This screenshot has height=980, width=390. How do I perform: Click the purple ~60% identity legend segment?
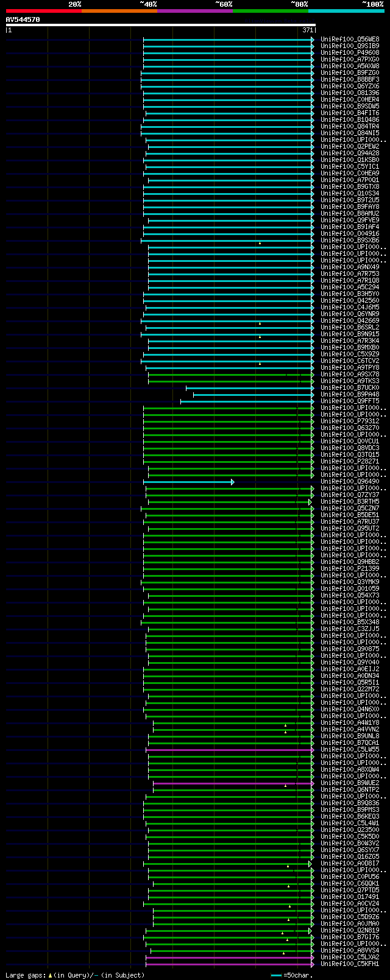pyautogui.click(x=194, y=11)
